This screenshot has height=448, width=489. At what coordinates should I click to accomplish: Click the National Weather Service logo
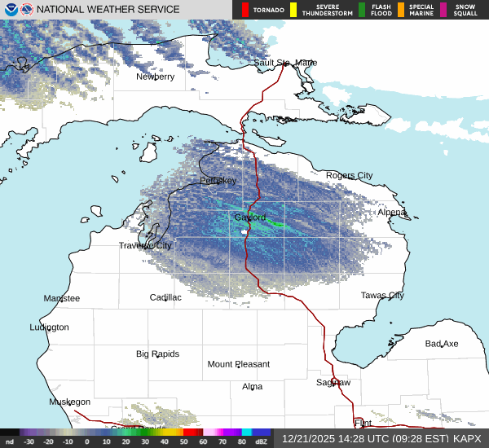tap(26, 10)
